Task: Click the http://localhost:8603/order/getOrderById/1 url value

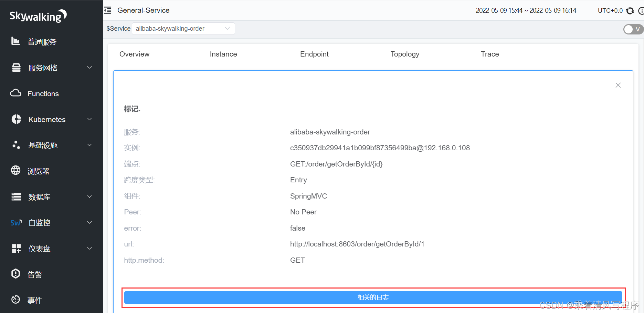Action: pyautogui.click(x=357, y=244)
